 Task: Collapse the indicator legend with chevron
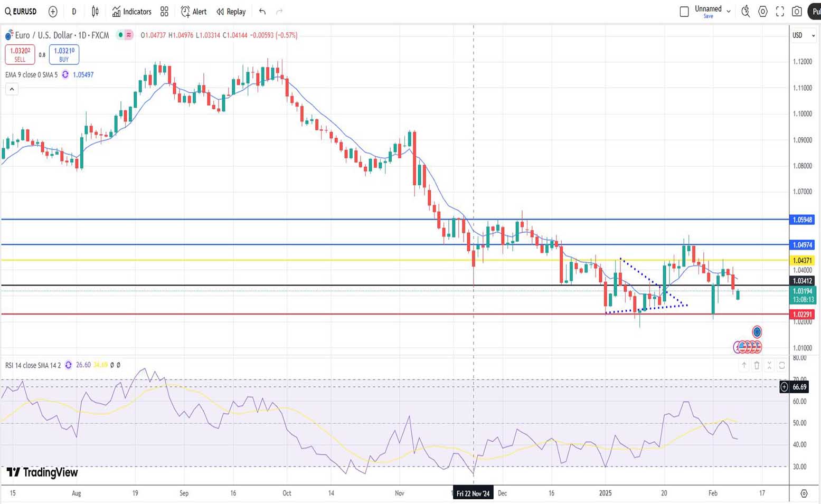[x=12, y=89]
